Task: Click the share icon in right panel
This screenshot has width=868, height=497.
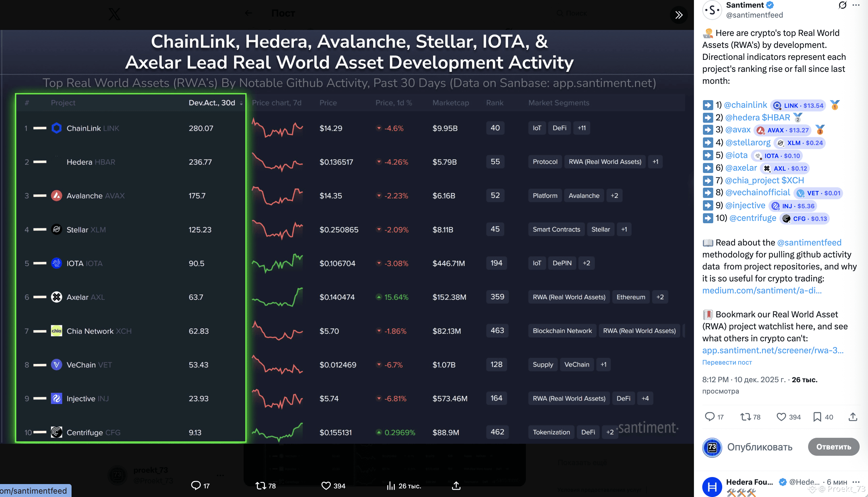Action: 853,416
